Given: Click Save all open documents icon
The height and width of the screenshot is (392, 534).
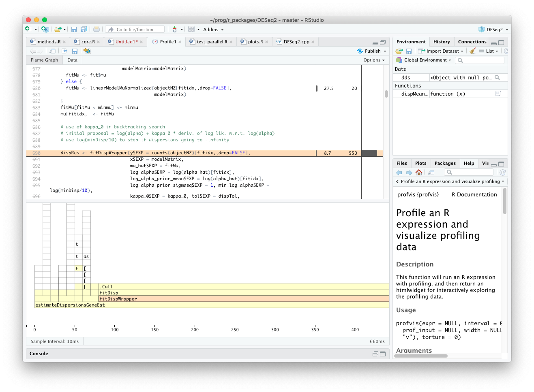Looking at the screenshot, I should tap(84, 29).
